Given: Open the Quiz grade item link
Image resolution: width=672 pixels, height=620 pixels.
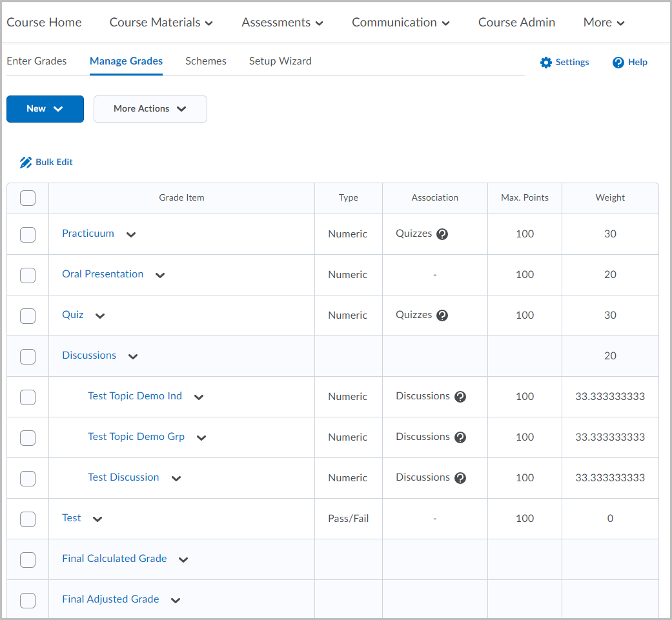Looking at the screenshot, I should pos(73,315).
